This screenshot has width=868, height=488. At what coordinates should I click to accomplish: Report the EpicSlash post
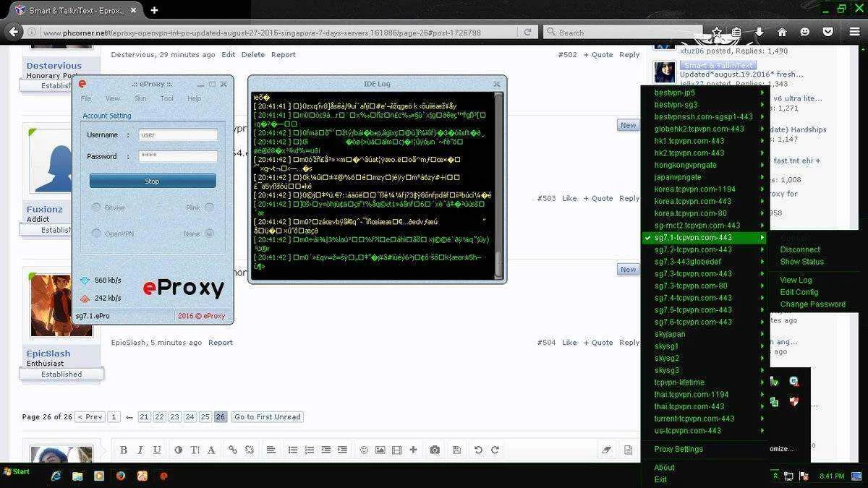(x=221, y=343)
